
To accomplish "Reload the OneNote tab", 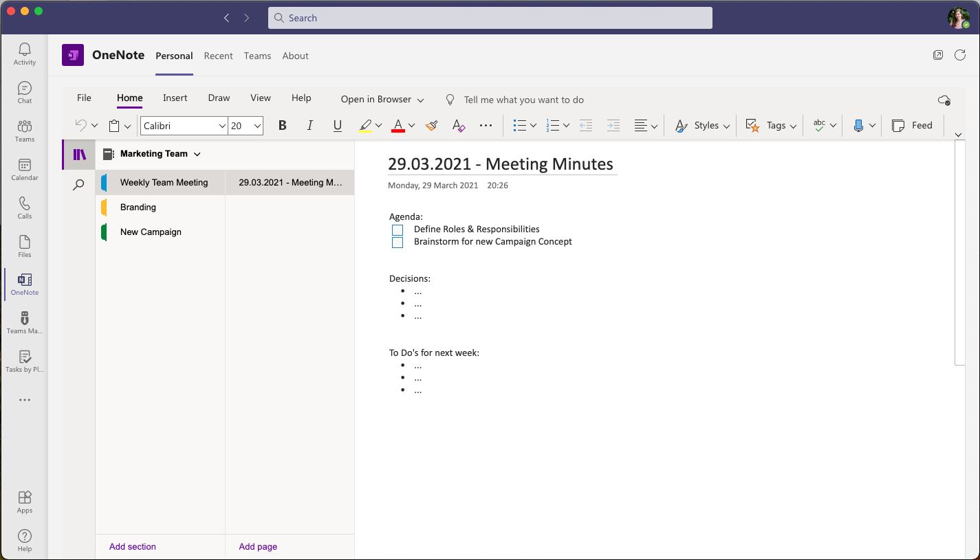I will 960,56.
